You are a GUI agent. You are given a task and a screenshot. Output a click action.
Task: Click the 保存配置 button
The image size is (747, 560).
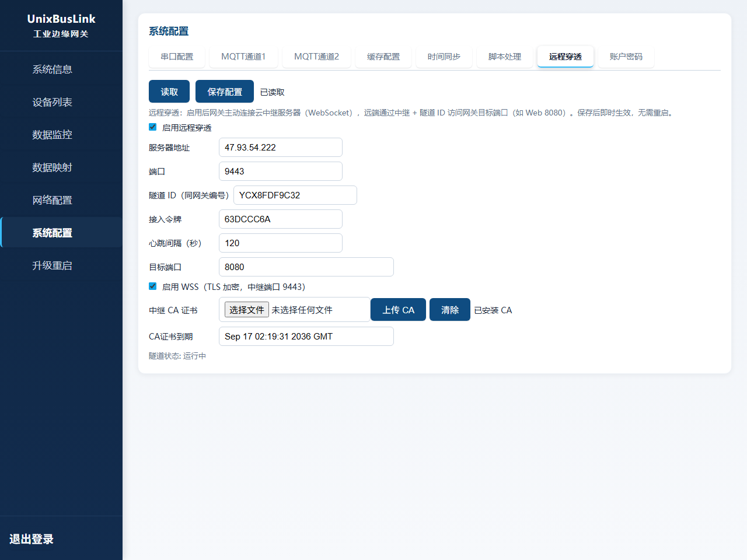pyautogui.click(x=225, y=92)
